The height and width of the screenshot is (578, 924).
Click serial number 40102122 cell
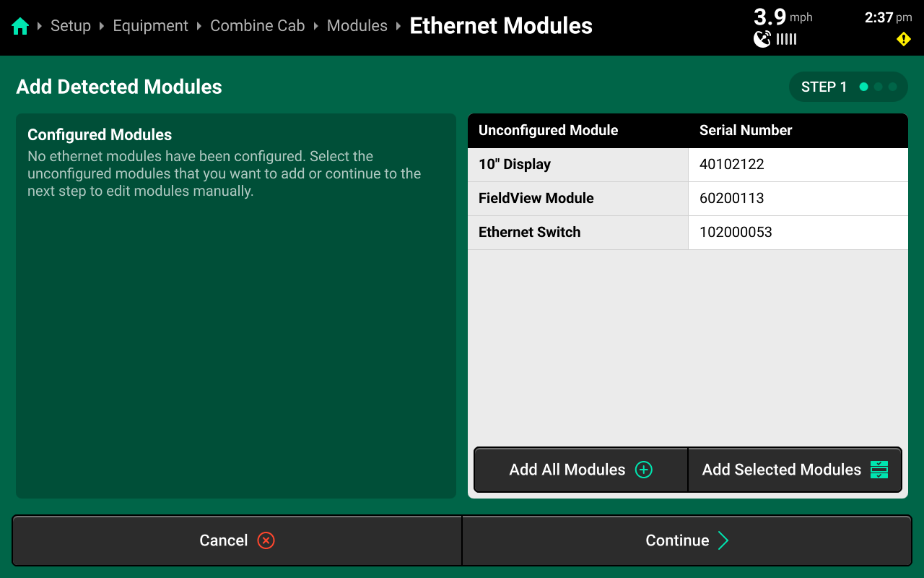tap(797, 165)
